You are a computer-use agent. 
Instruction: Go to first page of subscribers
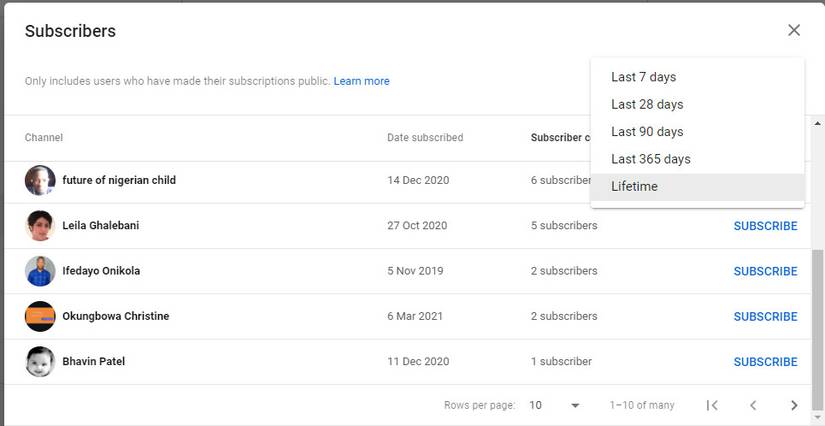712,405
